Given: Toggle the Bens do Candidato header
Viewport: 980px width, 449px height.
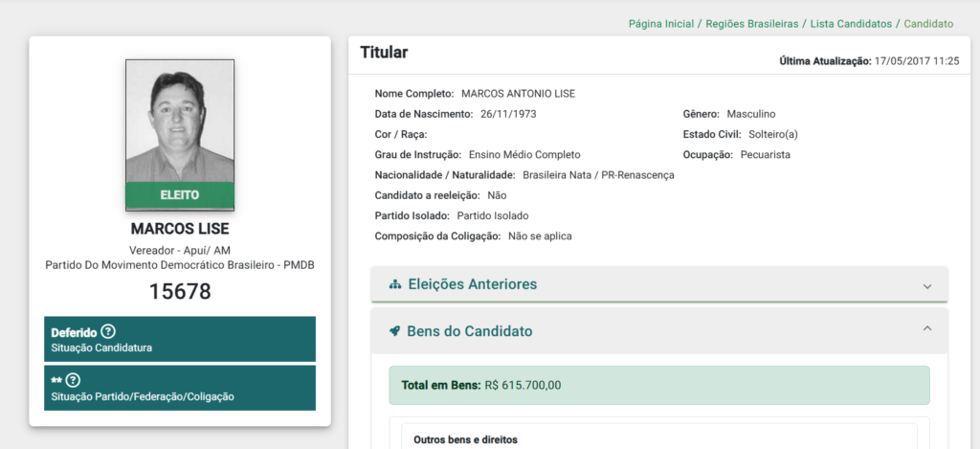Looking at the screenshot, I should (659, 331).
